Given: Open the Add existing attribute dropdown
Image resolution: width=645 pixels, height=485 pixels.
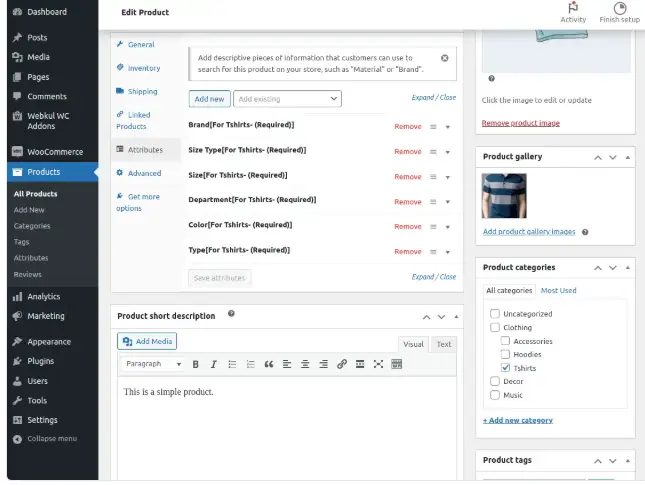Looking at the screenshot, I should coord(288,99).
